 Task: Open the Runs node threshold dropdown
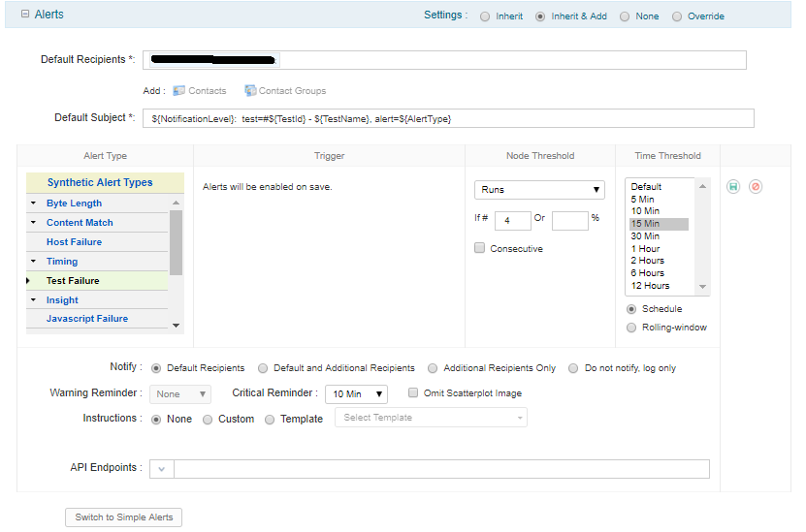pos(539,190)
